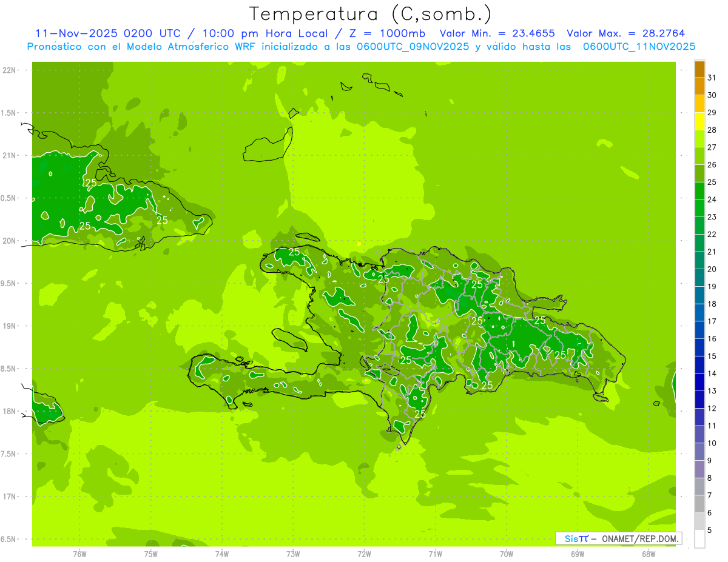Pick the lime legend swatch between 27 and 28
The height and width of the screenshot is (562, 728).
(x=699, y=139)
